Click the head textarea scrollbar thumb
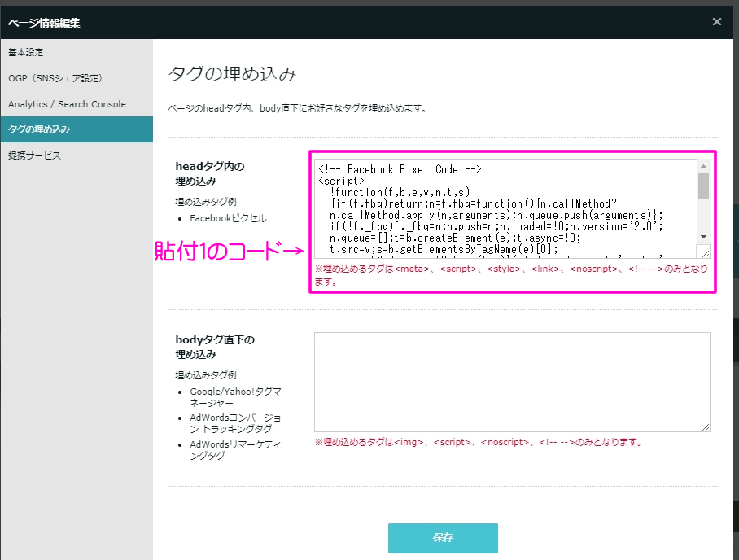739x560 pixels. tap(703, 186)
